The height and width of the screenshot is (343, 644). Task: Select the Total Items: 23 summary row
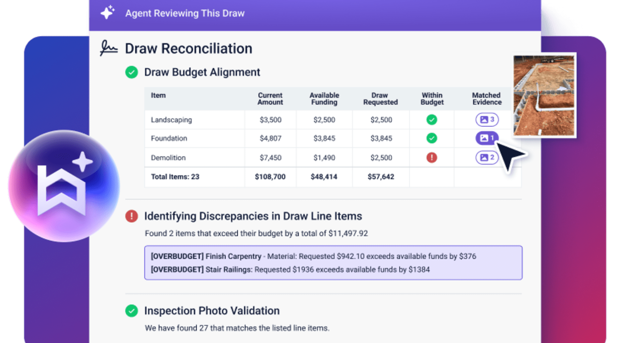click(175, 177)
